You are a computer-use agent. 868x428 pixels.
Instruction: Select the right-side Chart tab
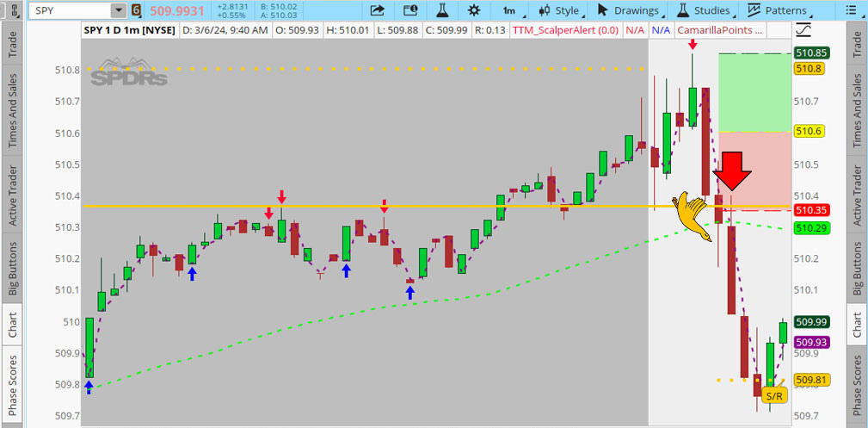click(857, 325)
